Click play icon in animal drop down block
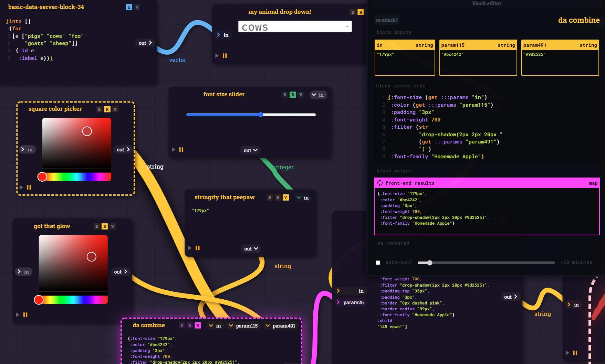The width and height of the screenshot is (605, 364). (x=217, y=55)
